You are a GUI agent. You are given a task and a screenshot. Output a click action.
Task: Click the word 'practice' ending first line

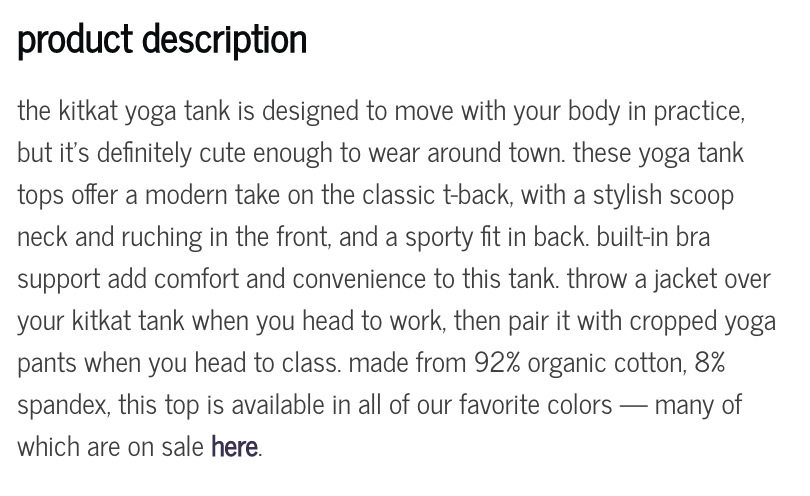tap(699, 112)
